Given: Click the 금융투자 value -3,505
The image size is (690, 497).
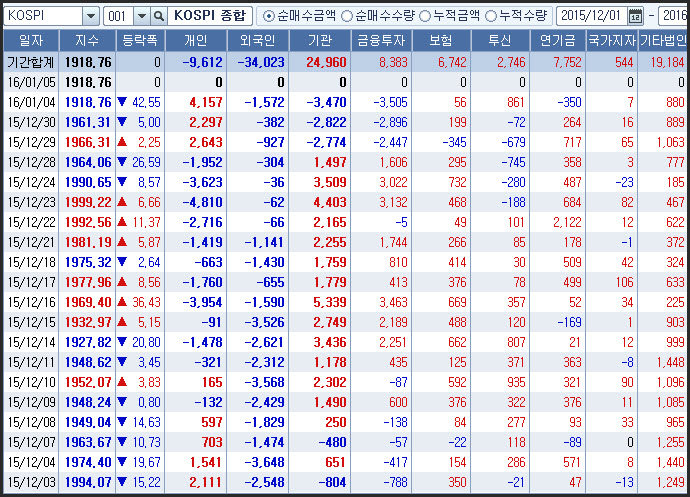Looking at the screenshot, I should [390, 103].
